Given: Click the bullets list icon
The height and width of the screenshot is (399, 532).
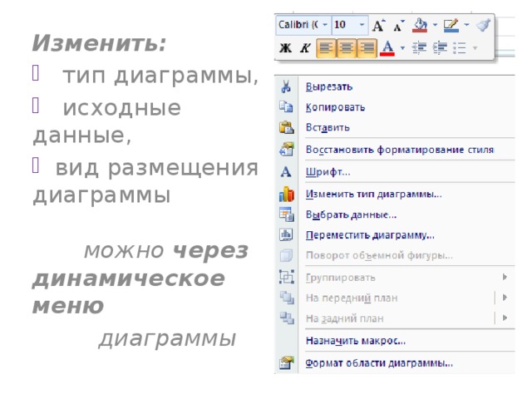Looking at the screenshot, I should pyautogui.click(x=460, y=48).
